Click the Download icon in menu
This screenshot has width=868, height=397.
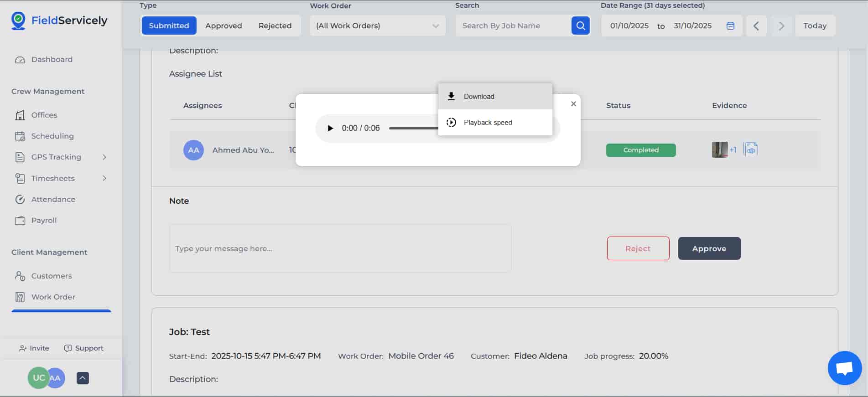(x=451, y=96)
